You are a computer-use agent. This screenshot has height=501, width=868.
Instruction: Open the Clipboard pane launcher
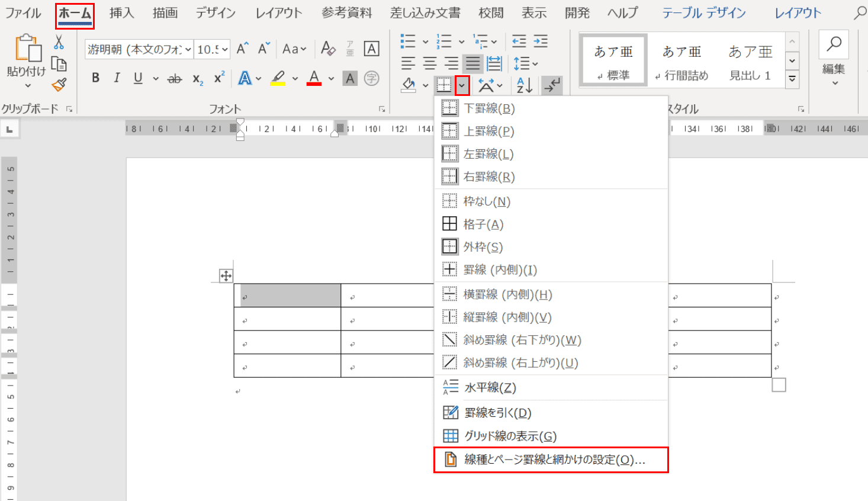pyautogui.click(x=69, y=109)
